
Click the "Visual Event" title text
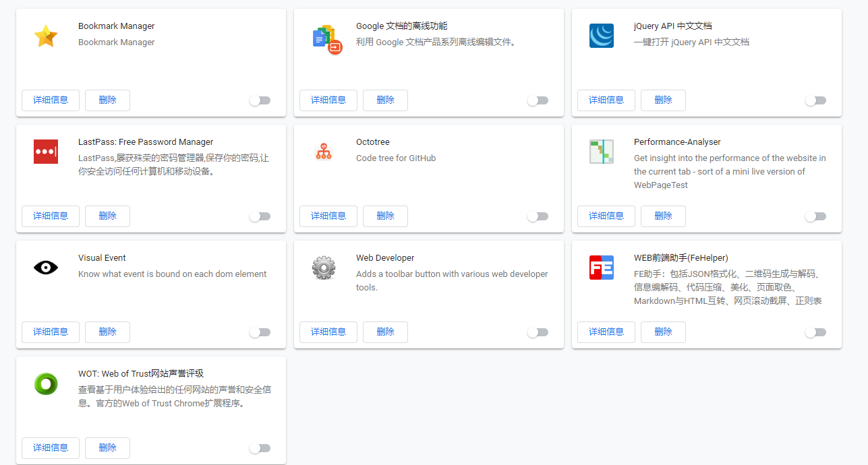point(102,258)
